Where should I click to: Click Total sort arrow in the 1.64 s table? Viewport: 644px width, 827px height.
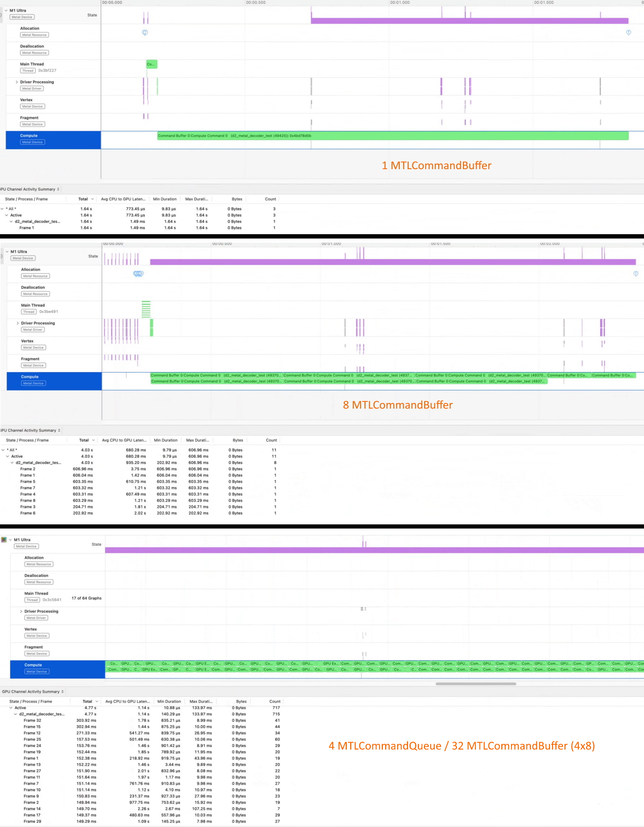[92, 199]
